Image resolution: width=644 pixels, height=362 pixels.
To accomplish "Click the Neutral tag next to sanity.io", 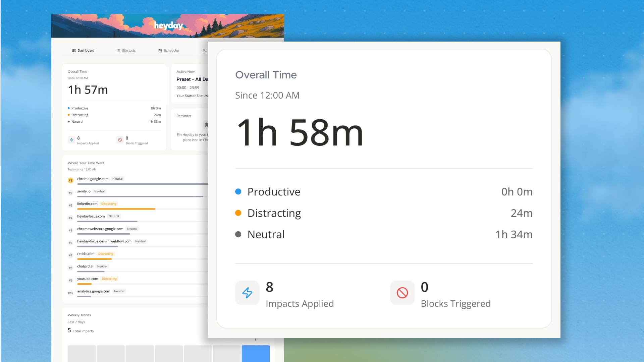I will (x=99, y=191).
